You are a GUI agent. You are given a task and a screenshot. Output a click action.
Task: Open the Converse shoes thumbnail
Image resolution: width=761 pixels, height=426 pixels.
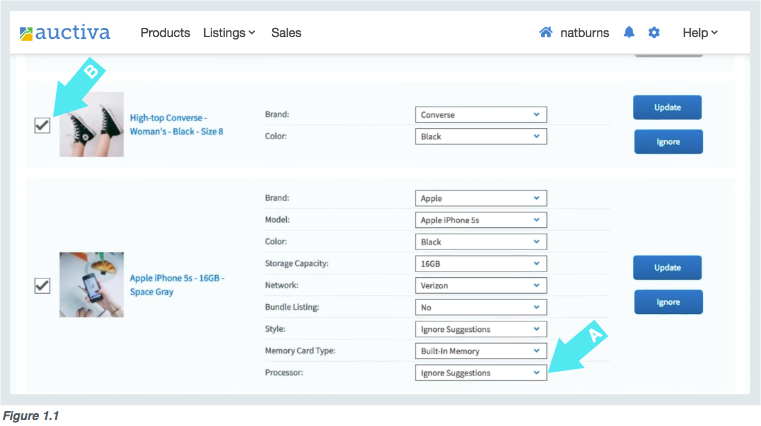[91, 124]
